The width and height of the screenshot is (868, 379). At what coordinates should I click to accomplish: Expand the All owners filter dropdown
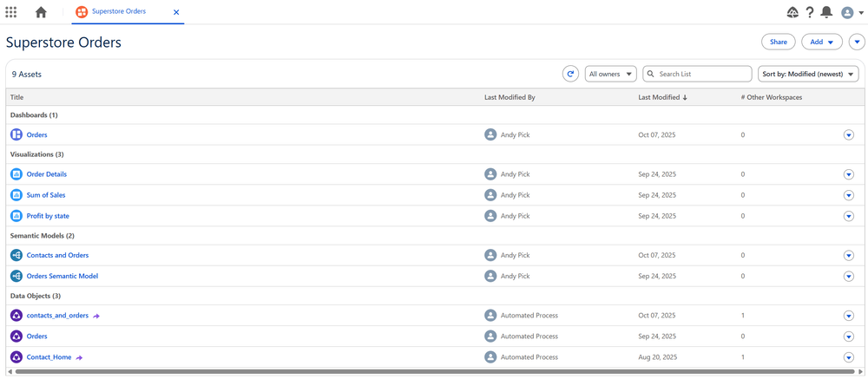click(x=610, y=75)
